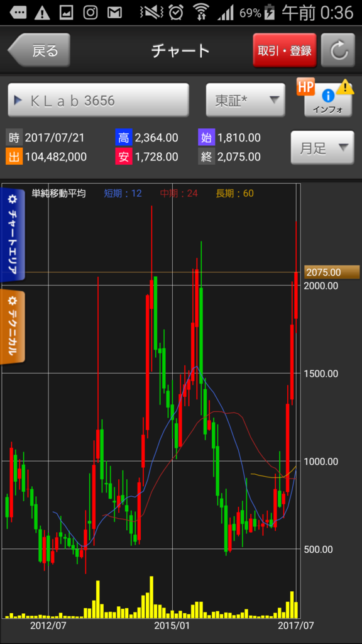362x644 pixels.
Task: Tap the 時 date badge
Action: [x=14, y=138]
